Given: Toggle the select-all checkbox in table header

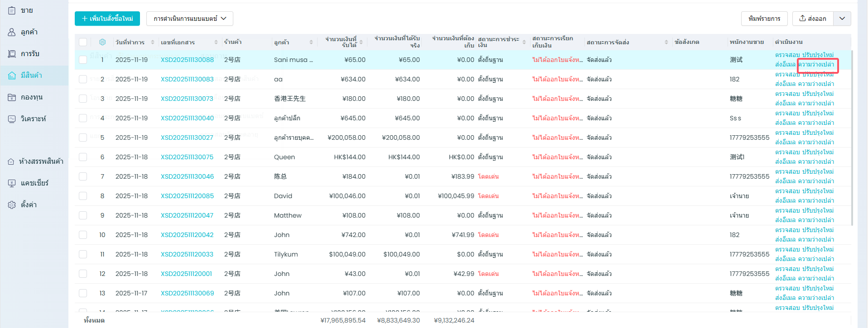Looking at the screenshot, I should click(83, 42).
